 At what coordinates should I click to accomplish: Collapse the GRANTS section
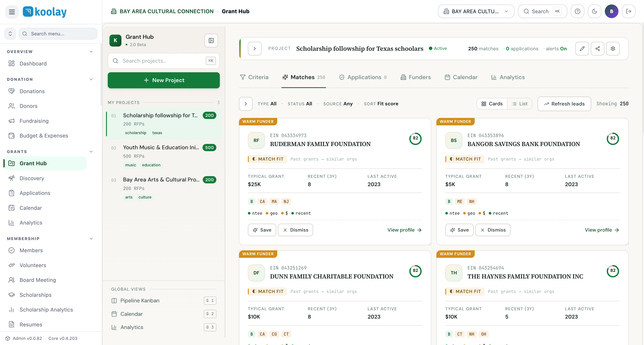pos(91,151)
